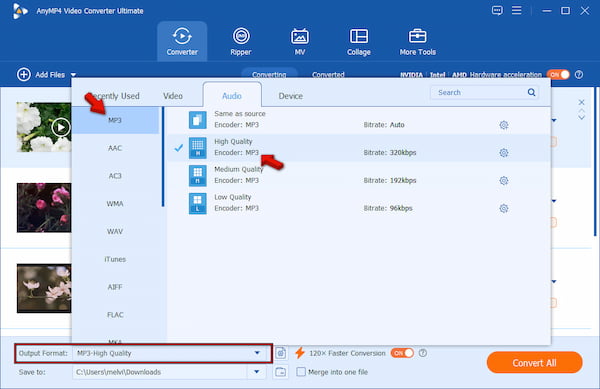Open the snapshot settings icon beside Output Format
This screenshot has height=389, width=600.
pyautogui.click(x=280, y=353)
